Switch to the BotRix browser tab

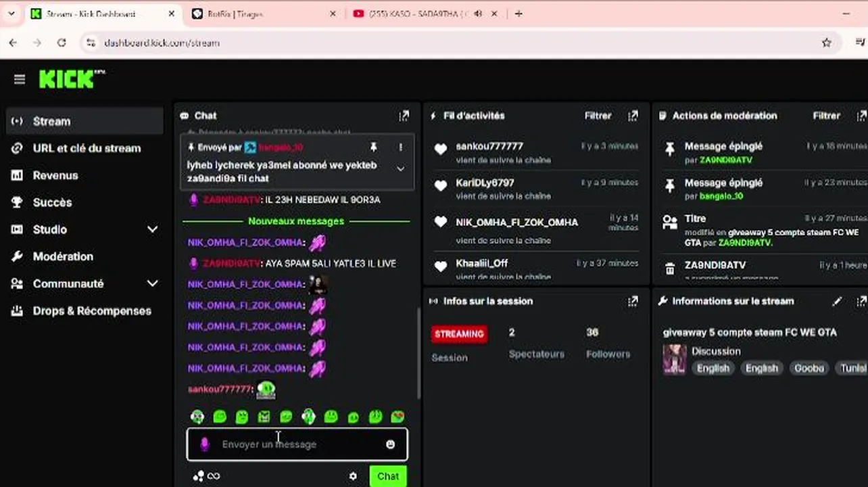pyautogui.click(x=264, y=14)
